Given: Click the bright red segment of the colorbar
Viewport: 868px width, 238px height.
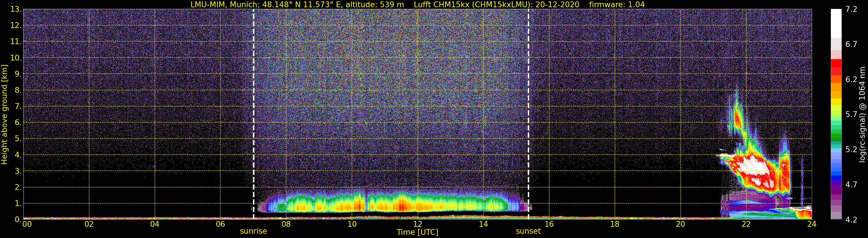Looking at the screenshot, I should (x=836, y=63).
